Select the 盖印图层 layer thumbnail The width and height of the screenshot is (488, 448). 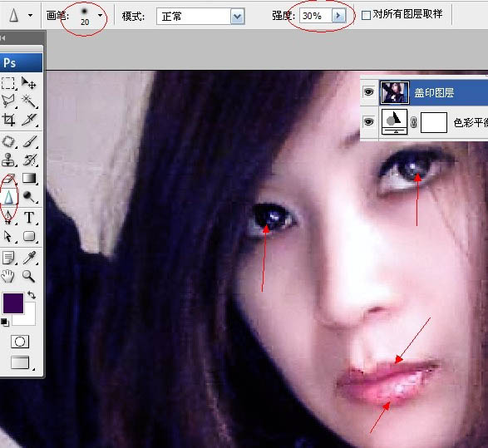(394, 92)
